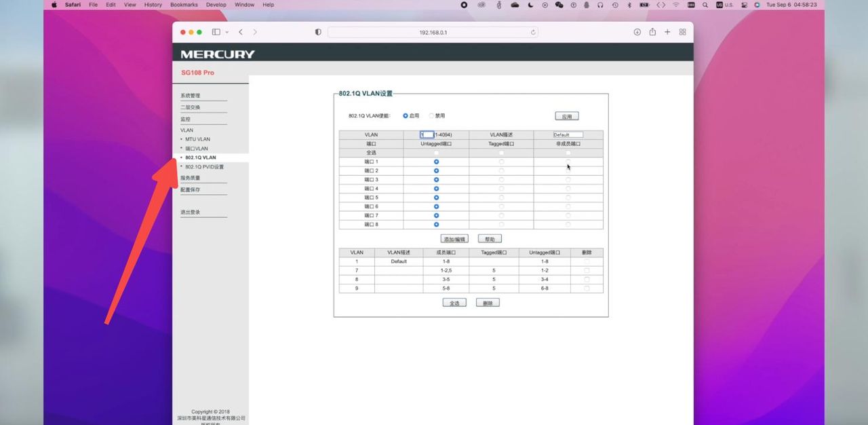Open the Develop menu

[x=216, y=5]
